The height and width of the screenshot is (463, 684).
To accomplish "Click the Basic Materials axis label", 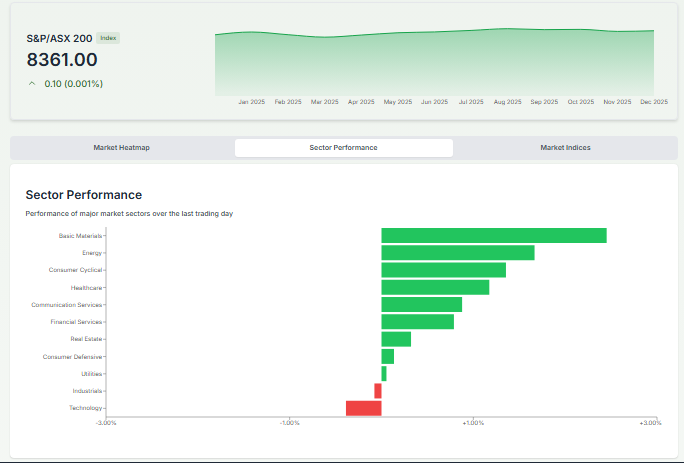I will pyautogui.click(x=80, y=236).
